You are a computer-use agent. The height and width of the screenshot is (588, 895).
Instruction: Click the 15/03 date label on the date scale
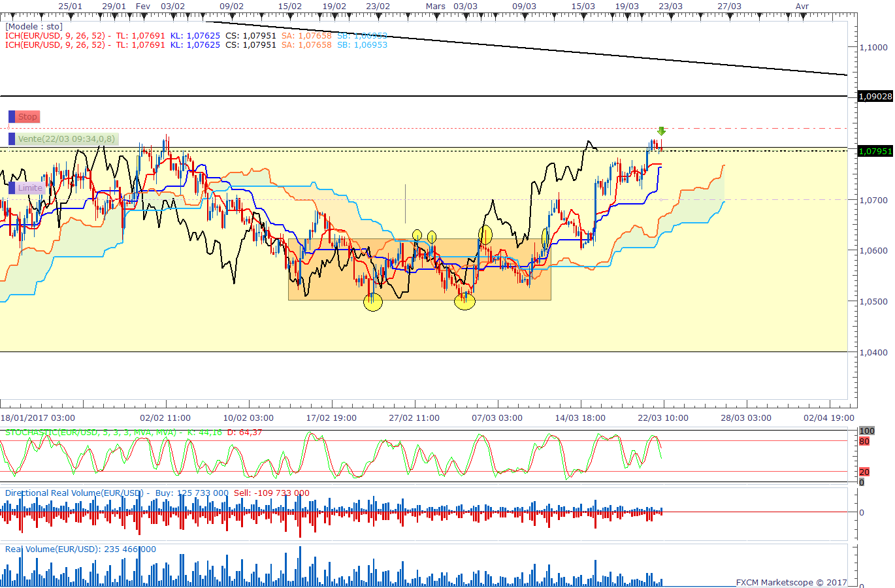583,7
